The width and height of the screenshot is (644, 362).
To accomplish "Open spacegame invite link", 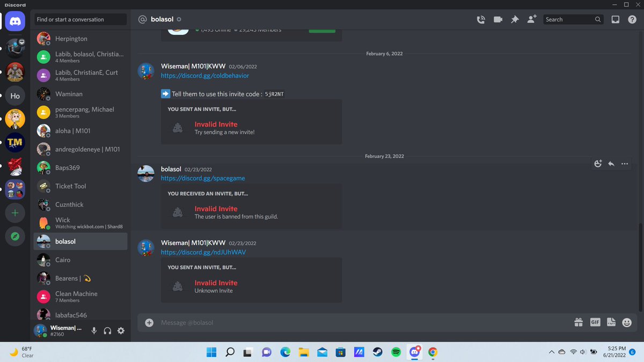I will point(203,178).
